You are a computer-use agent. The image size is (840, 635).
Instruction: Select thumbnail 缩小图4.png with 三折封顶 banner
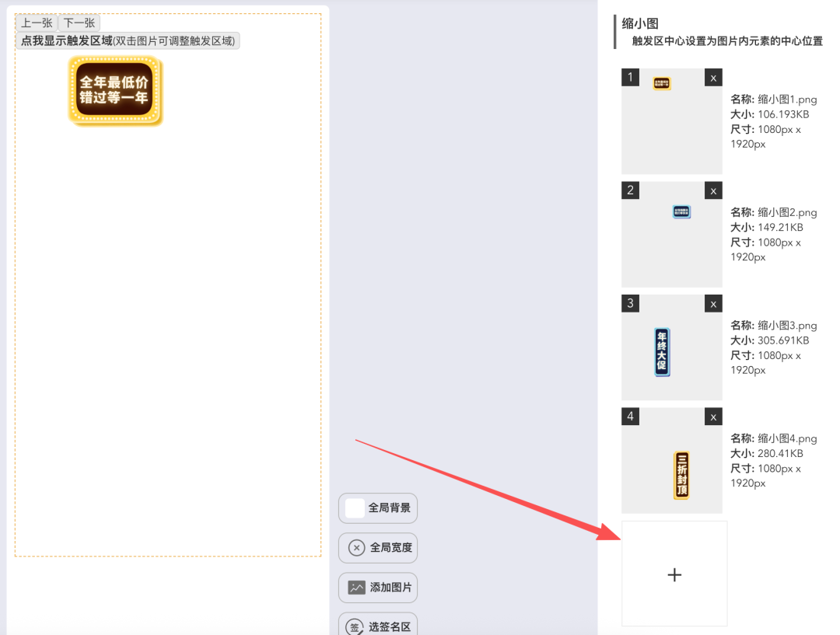coord(672,460)
